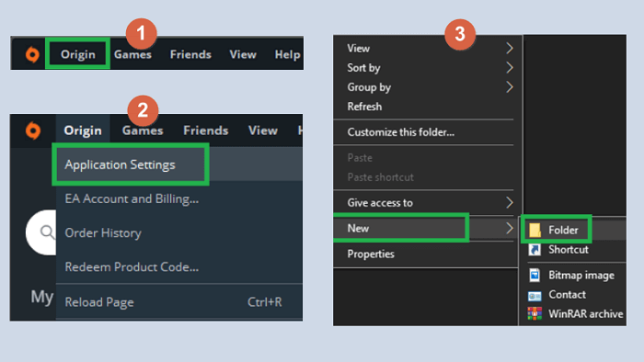Expand View submenu arrow in context menu
Viewport: 644px width, 362px height.
[x=510, y=48]
